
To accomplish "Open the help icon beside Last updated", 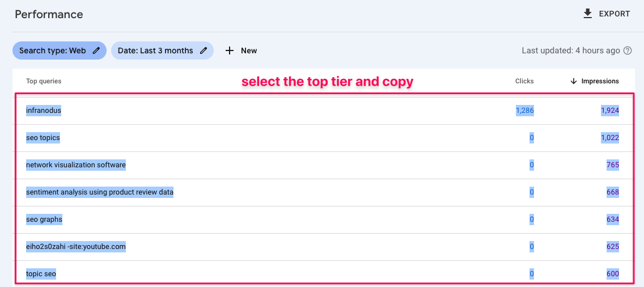I will pyautogui.click(x=627, y=50).
